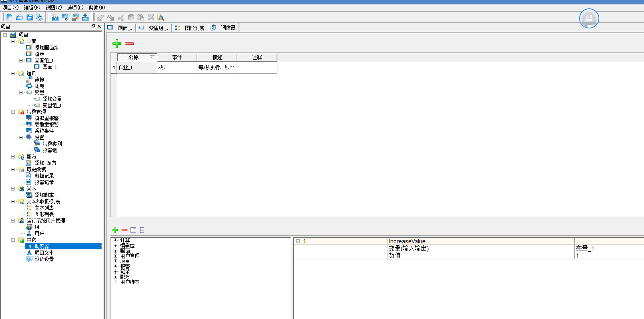644x319 pixels.
Task: Switch to the 调度器 tab
Action: click(x=223, y=28)
